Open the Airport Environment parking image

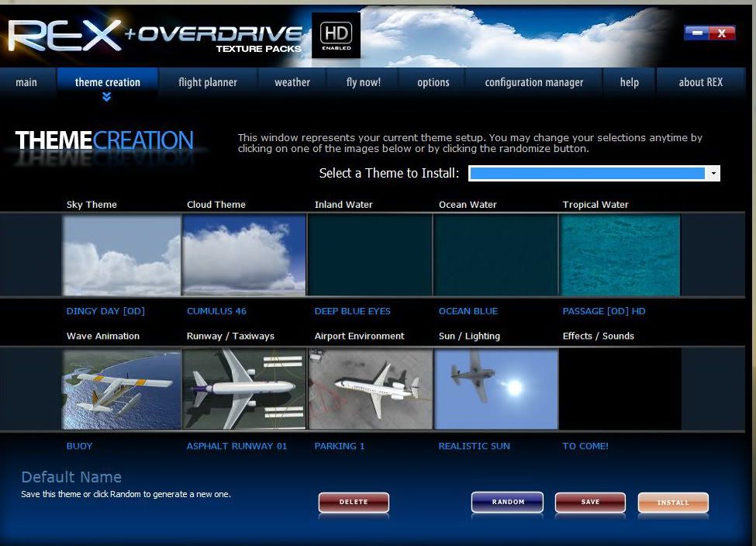pyautogui.click(x=370, y=389)
